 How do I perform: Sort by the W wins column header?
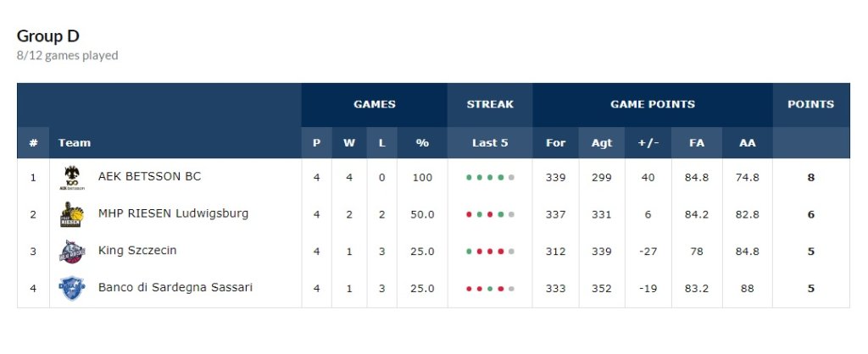coord(349,143)
